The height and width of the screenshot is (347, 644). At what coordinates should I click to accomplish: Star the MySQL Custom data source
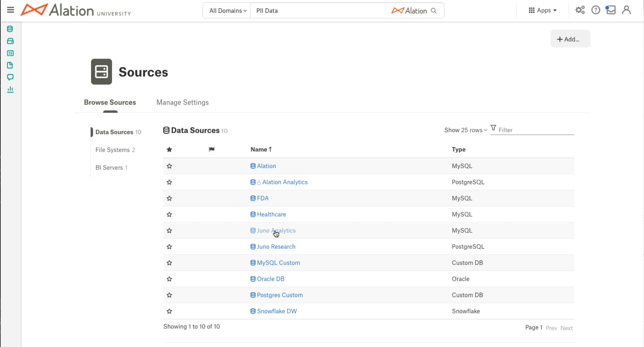pyautogui.click(x=169, y=263)
